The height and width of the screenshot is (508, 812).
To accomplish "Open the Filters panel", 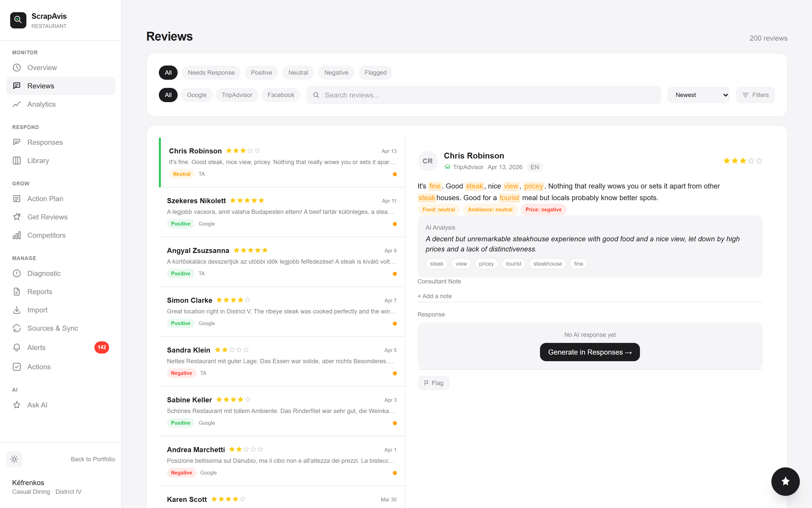I will pyautogui.click(x=755, y=95).
